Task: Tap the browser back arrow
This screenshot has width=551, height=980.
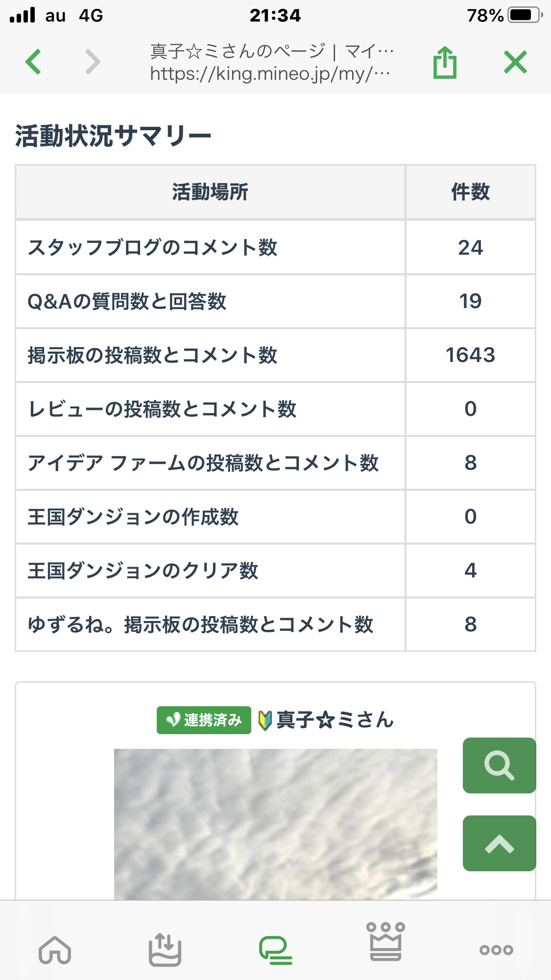Action: pos(33,62)
